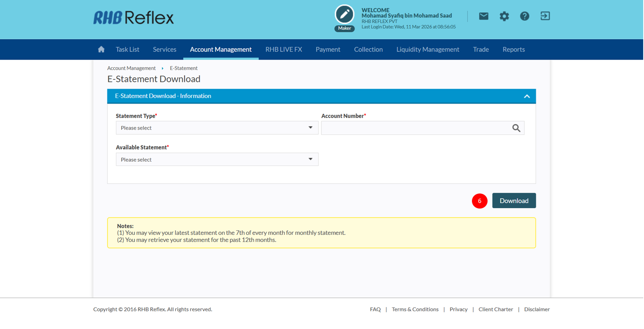This screenshot has width=644, height=329.
Task: Click Account Management breadcrumb link
Action: (x=131, y=68)
